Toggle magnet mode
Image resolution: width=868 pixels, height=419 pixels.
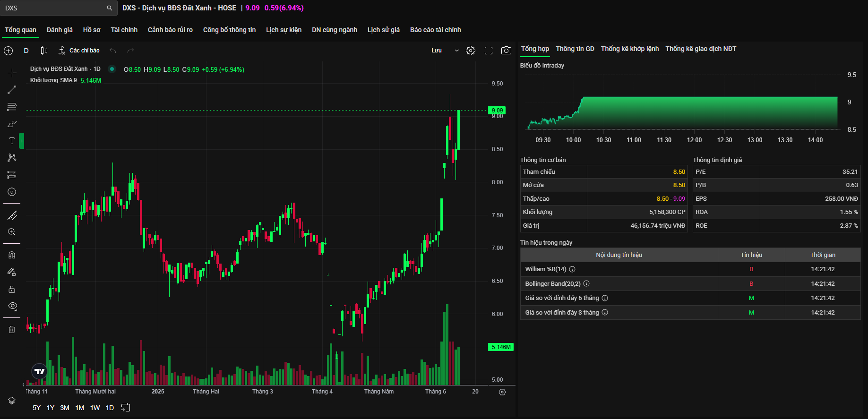coord(12,255)
